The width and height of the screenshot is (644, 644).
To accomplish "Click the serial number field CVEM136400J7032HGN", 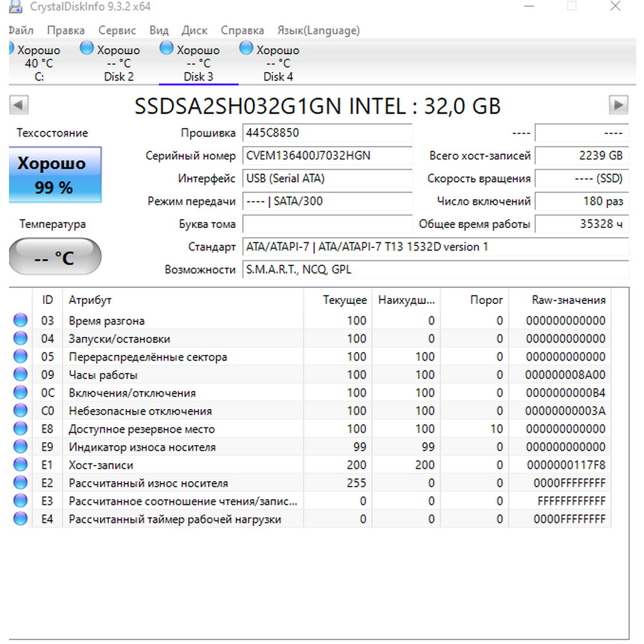I will 327,156.
